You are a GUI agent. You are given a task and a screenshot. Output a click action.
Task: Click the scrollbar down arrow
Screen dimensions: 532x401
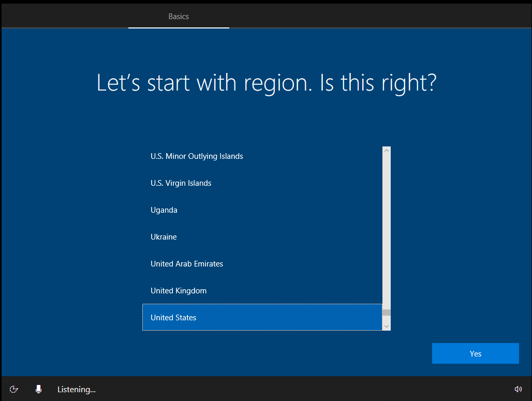click(x=387, y=326)
